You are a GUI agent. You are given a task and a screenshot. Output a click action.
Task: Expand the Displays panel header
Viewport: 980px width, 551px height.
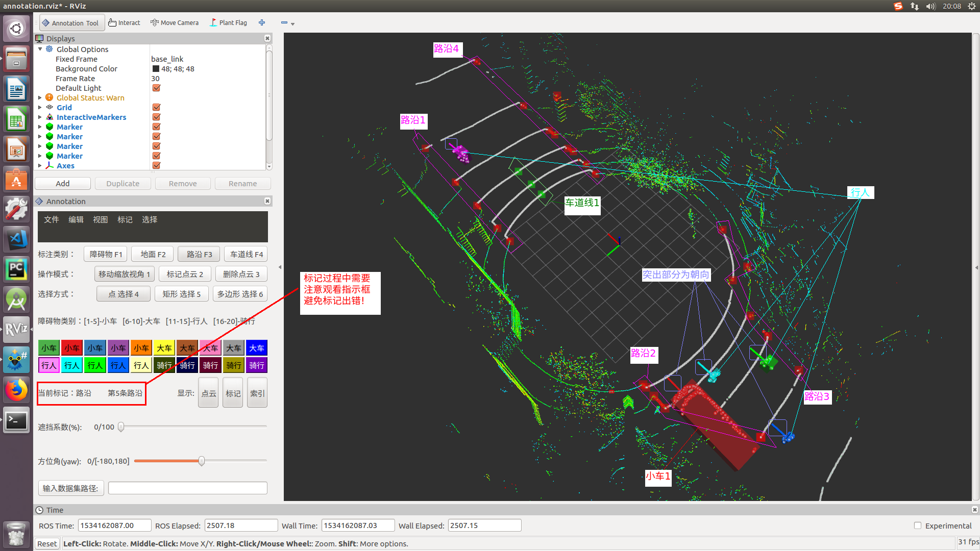[x=155, y=38]
